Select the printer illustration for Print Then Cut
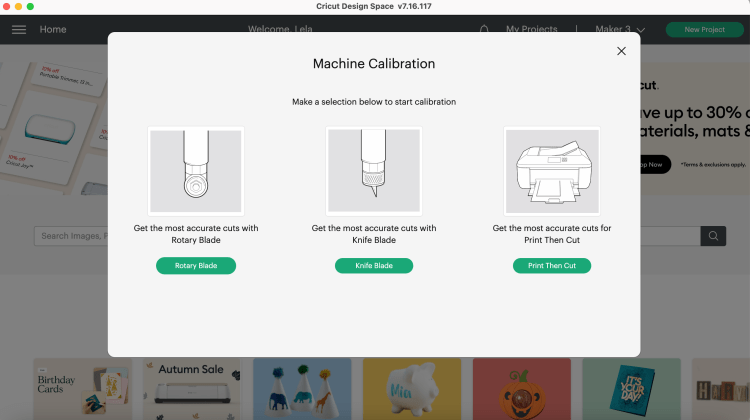 [552, 171]
